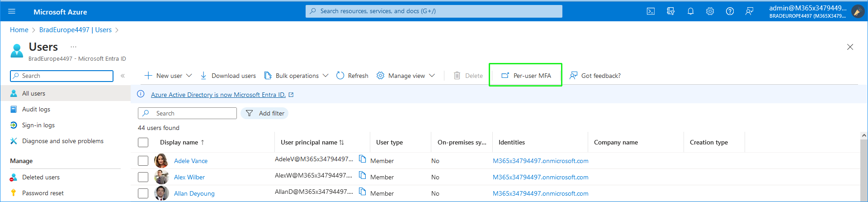Click the Company name column header
Viewport: 868px width, 202px height.
(616, 142)
